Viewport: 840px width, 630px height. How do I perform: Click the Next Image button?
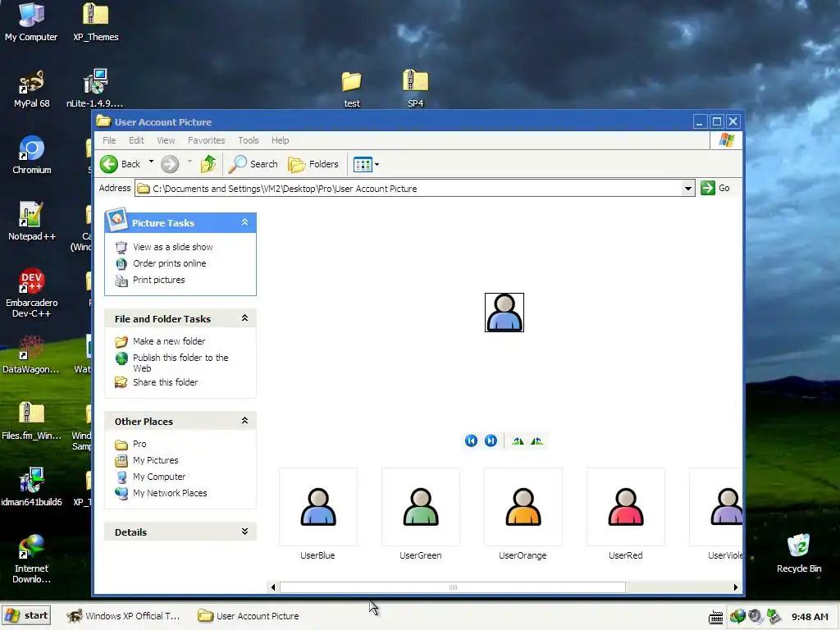pos(491,441)
